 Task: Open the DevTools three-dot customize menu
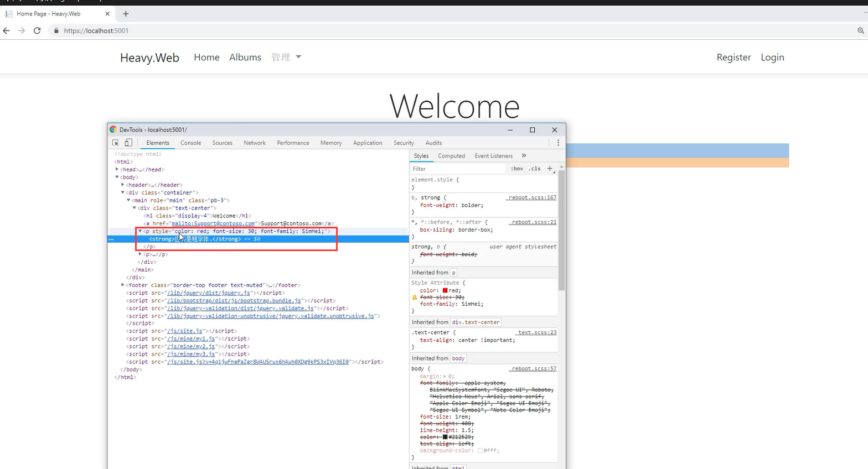coord(558,143)
